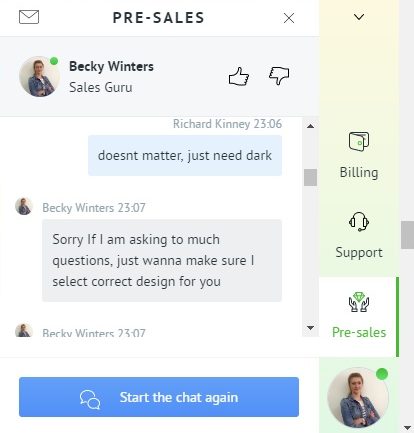Switch to the Billing tab label
The width and height of the screenshot is (414, 433).
tap(359, 173)
